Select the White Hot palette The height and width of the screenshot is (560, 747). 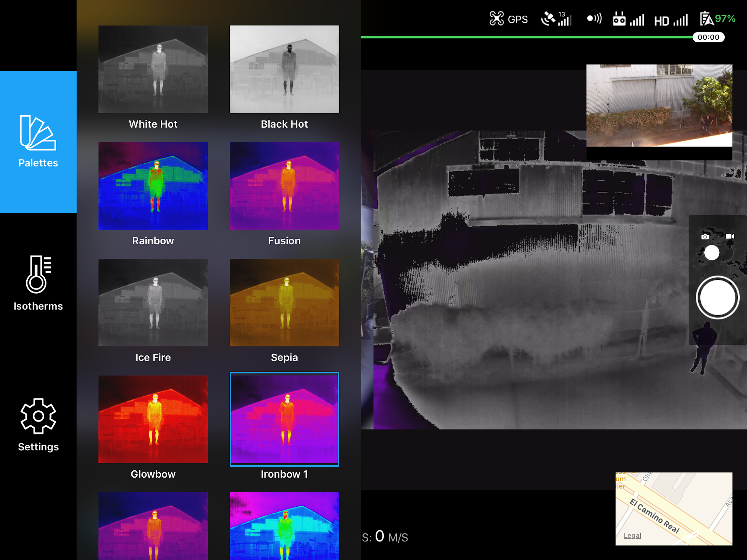(x=153, y=69)
